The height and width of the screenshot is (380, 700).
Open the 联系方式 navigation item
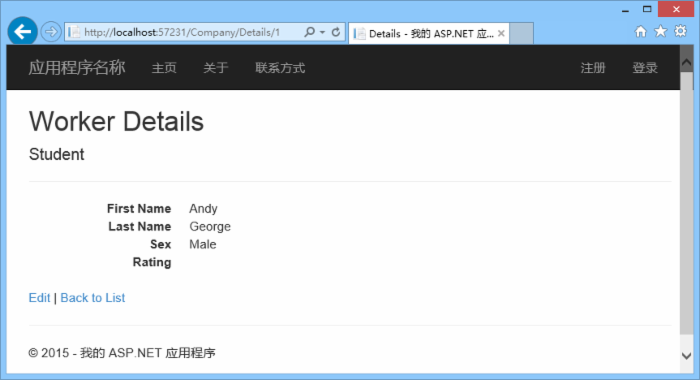[280, 68]
